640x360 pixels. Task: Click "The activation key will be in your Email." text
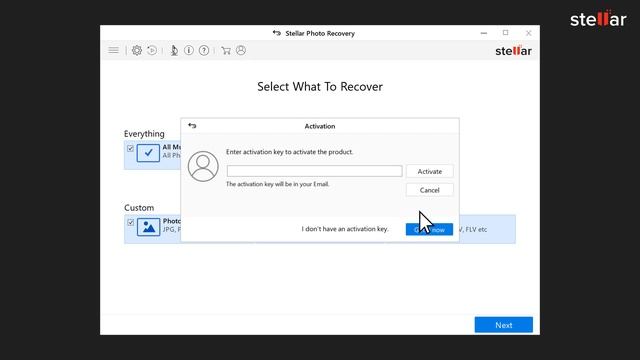(x=278, y=184)
